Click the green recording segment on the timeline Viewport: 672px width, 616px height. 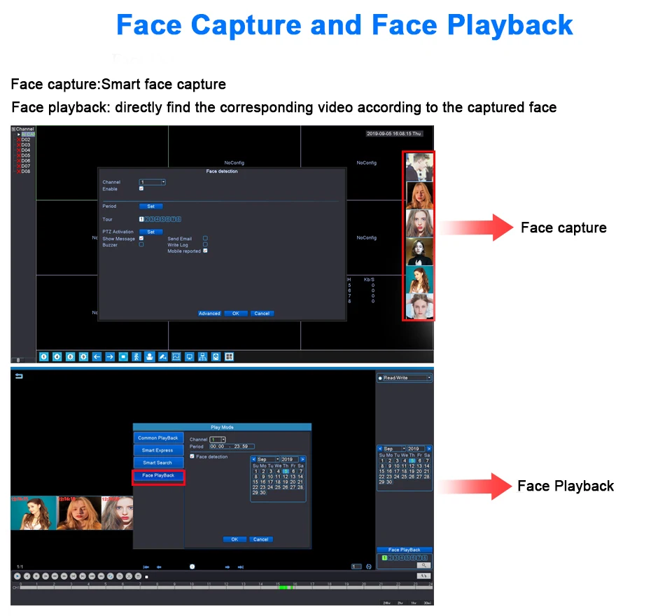(284, 587)
